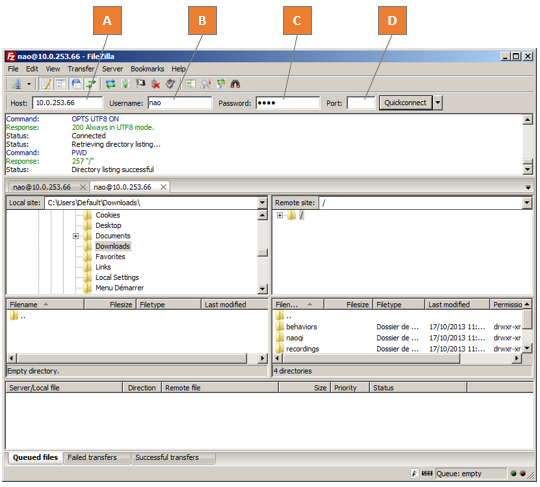540x487 pixels.
Task: Switch to the Queued files tab
Action: [x=35, y=457]
